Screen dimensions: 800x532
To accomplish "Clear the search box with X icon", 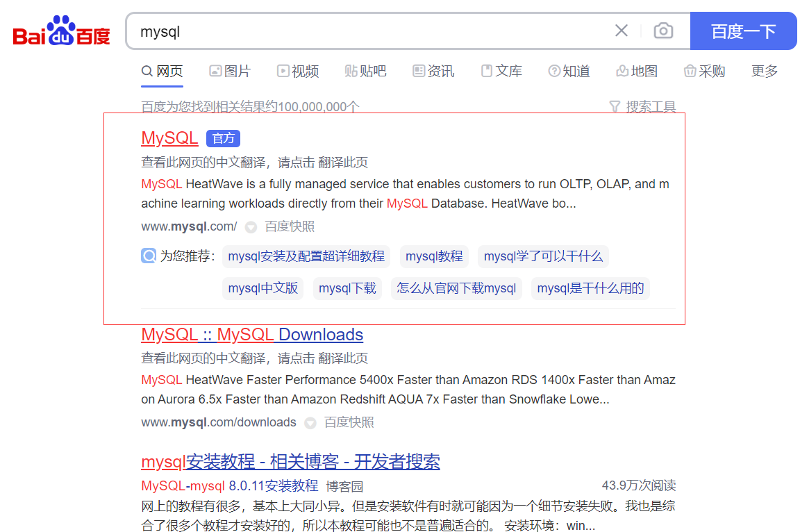I will coord(621,31).
